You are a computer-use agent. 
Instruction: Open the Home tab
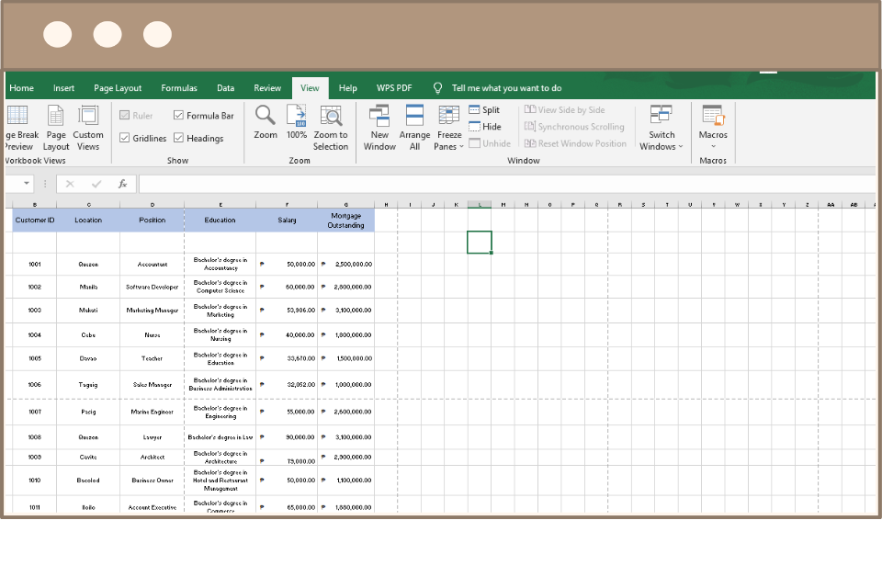21,88
